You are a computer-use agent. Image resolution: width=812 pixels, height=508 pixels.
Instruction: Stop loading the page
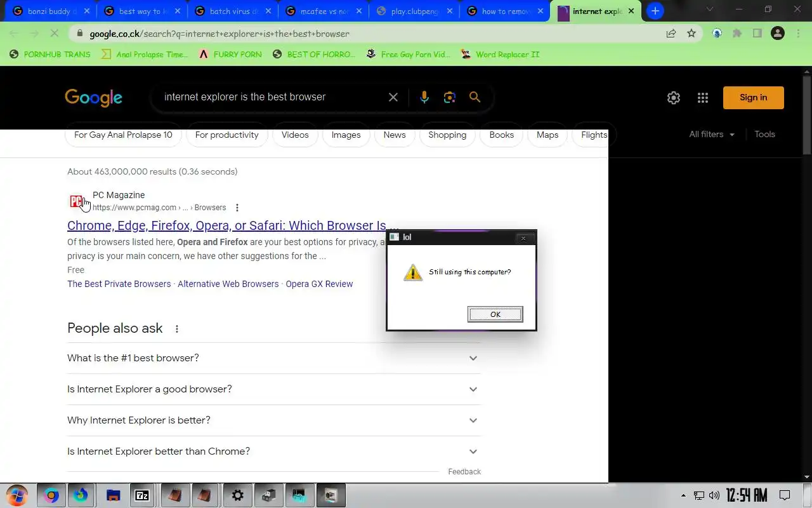coord(55,34)
